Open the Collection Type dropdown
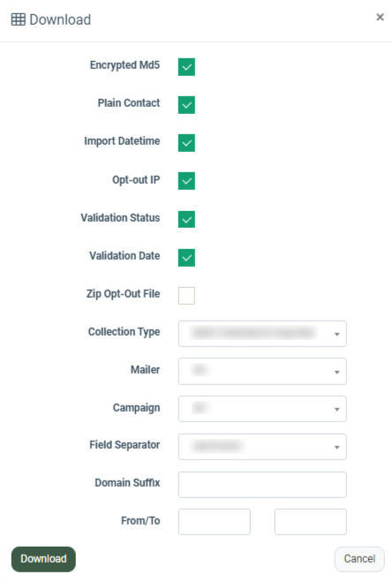The height and width of the screenshot is (582, 392). click(262, 334)
